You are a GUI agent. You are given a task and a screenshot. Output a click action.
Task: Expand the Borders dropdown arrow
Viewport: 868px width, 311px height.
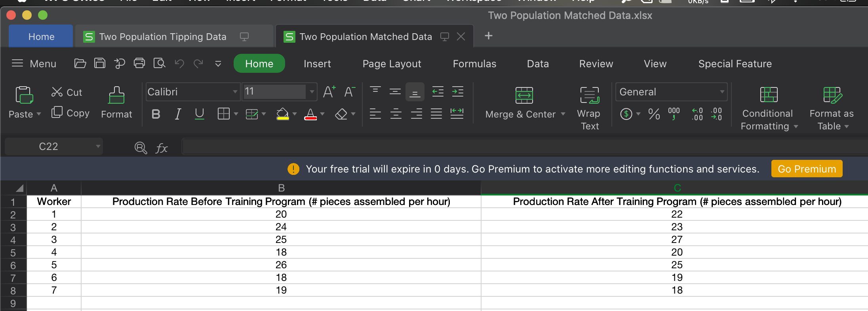click(x=236, y=114)
